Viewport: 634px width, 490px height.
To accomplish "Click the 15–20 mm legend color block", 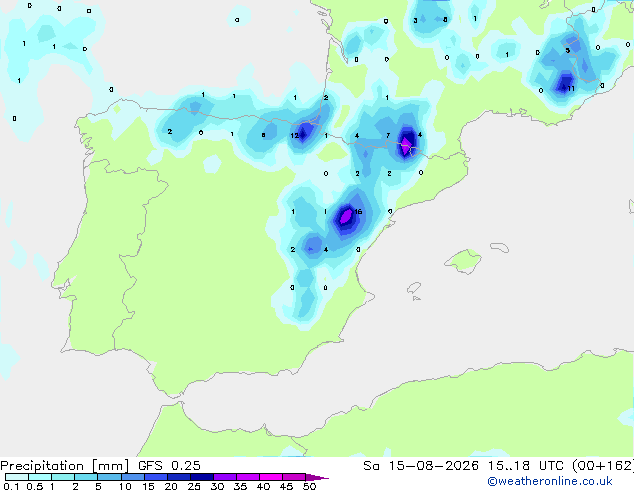I will pos(155,477).
